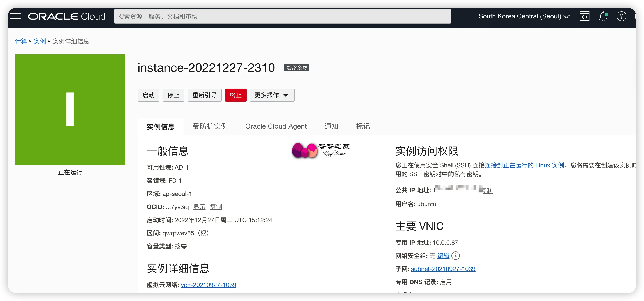644x301 pixels.
Task: Open the notifications bell
Action: coord(603,16)
